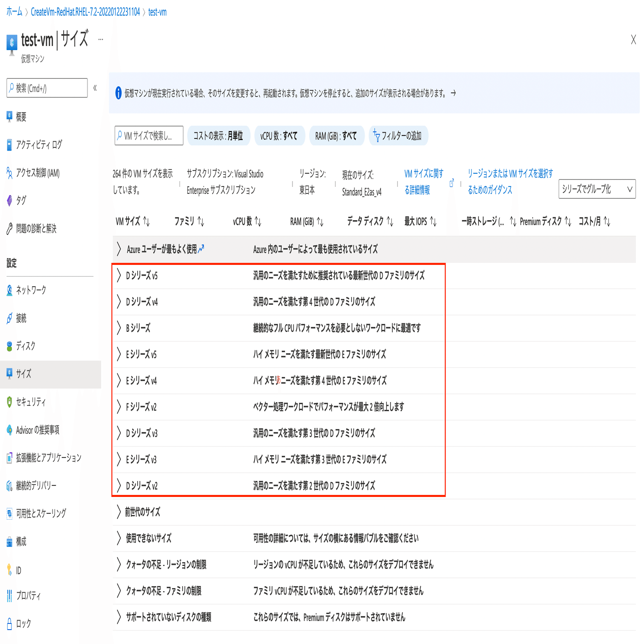
Task: Click the セキュリティ shield icon
Action: [x=9, y=402]
